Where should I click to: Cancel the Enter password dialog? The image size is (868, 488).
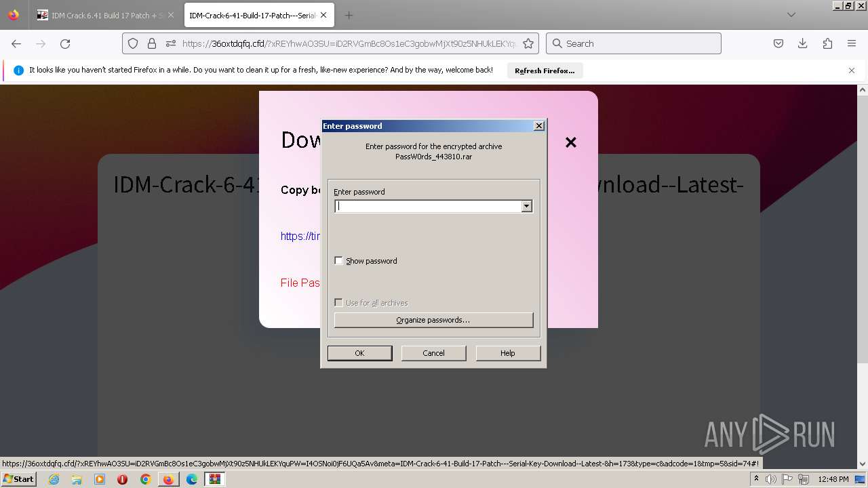433,353
